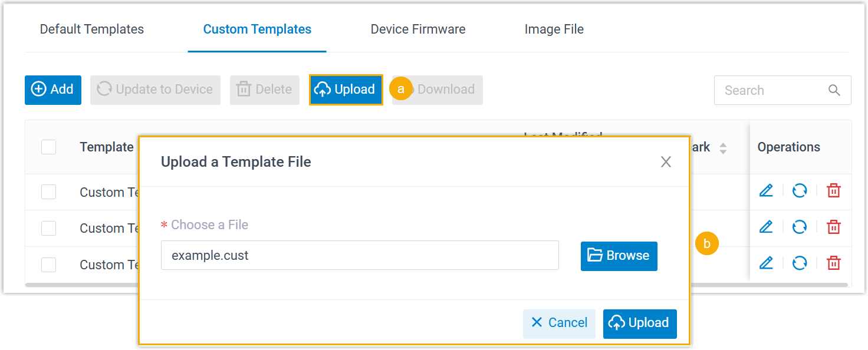Close the Upload a Template File dialog
This screenshot has width=868, height=350.
click(666, 162)
